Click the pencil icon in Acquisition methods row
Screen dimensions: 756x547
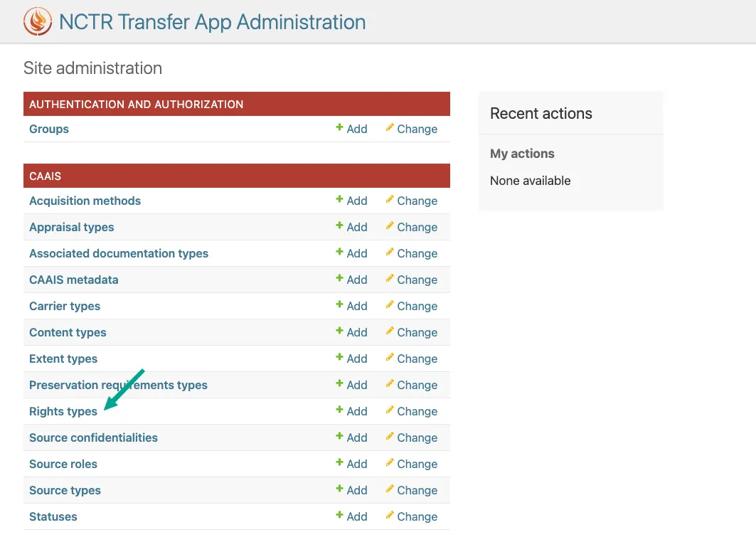390,199
